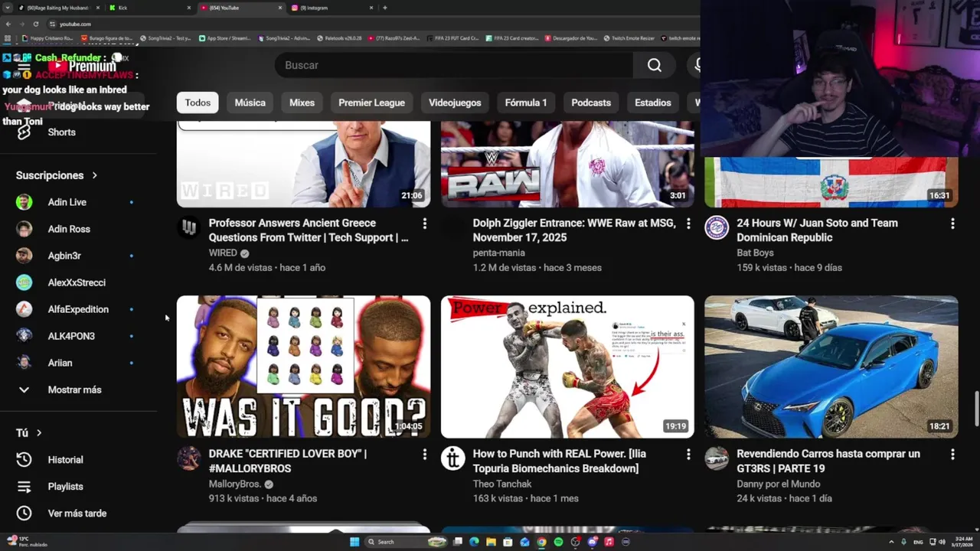Image resolution: width=980 pixels, height=551 pixels.
Task: Open a new browser tab with plus button
Action: tap(384, 8)
